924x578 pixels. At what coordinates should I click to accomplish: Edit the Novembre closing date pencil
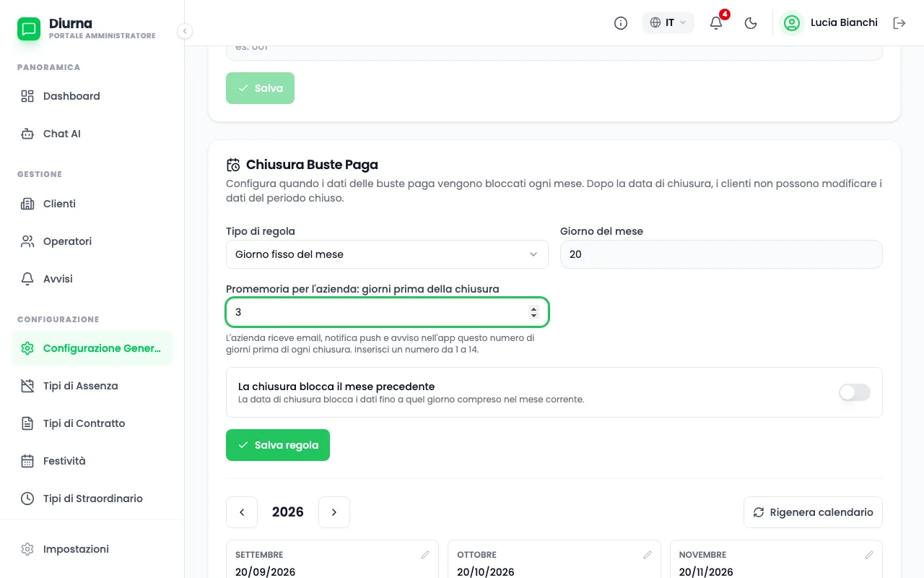[869, 555]
